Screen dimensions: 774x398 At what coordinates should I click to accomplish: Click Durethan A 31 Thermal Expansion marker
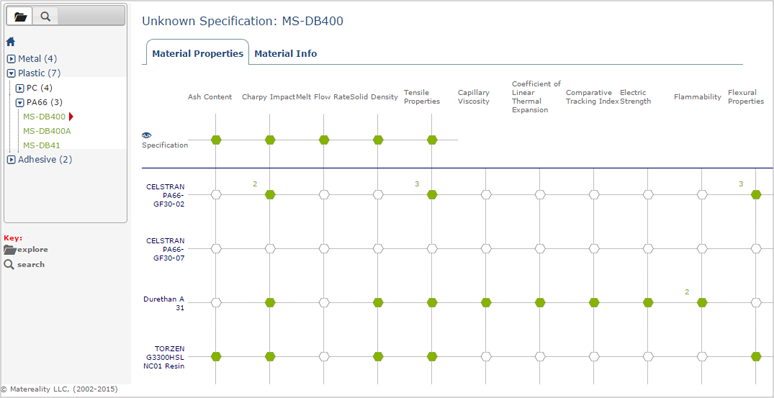(540, 303)
